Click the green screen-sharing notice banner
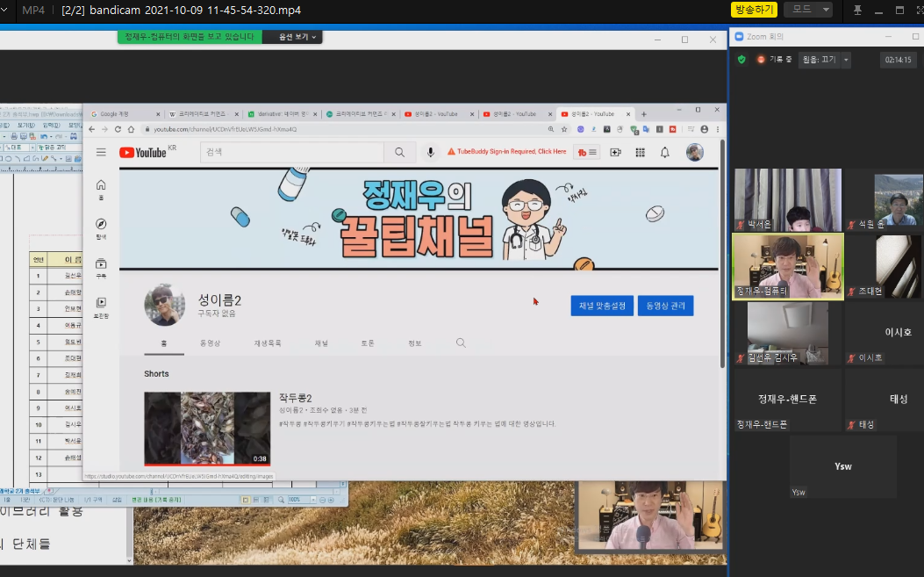 [x=190, y=37]
